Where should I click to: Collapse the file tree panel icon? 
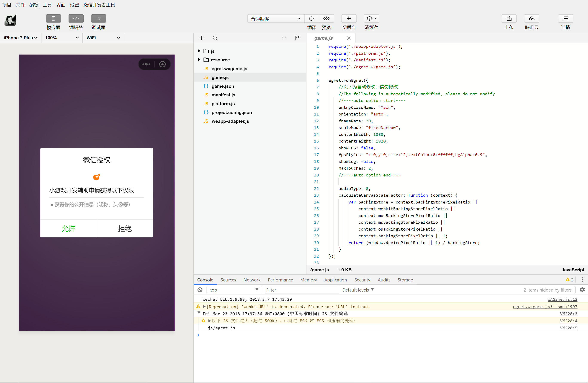point(298,38)
